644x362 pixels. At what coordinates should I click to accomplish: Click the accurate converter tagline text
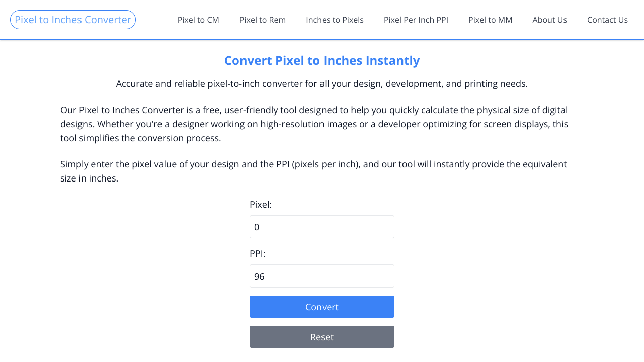coord(322,83)
